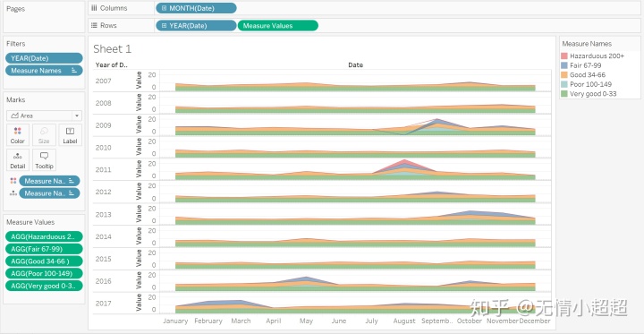Select the Measure Names filter pill

[44, 71]
